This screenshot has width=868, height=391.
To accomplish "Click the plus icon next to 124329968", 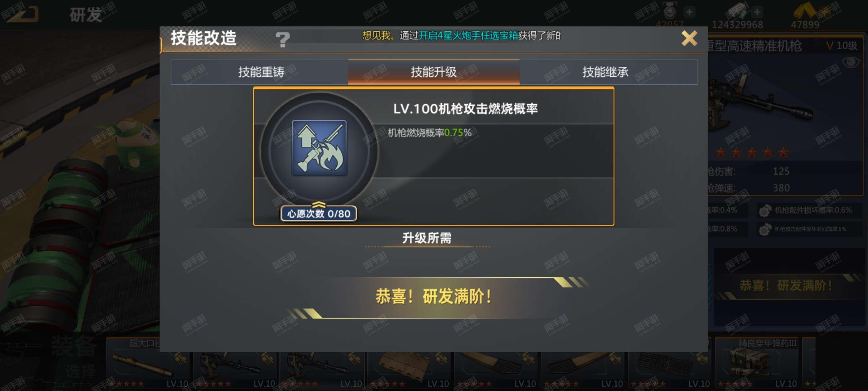I will (757, 12).
